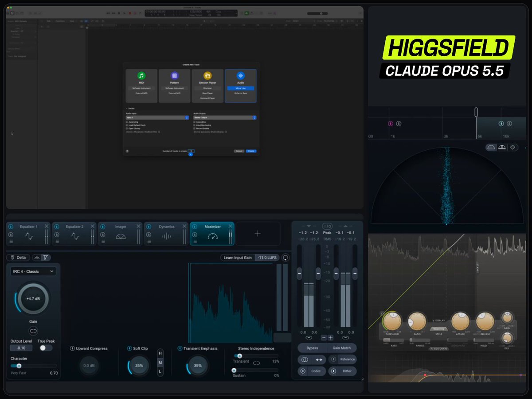Select the L soft clip mode
Screen dimensions: 532x399
point(160,372)
